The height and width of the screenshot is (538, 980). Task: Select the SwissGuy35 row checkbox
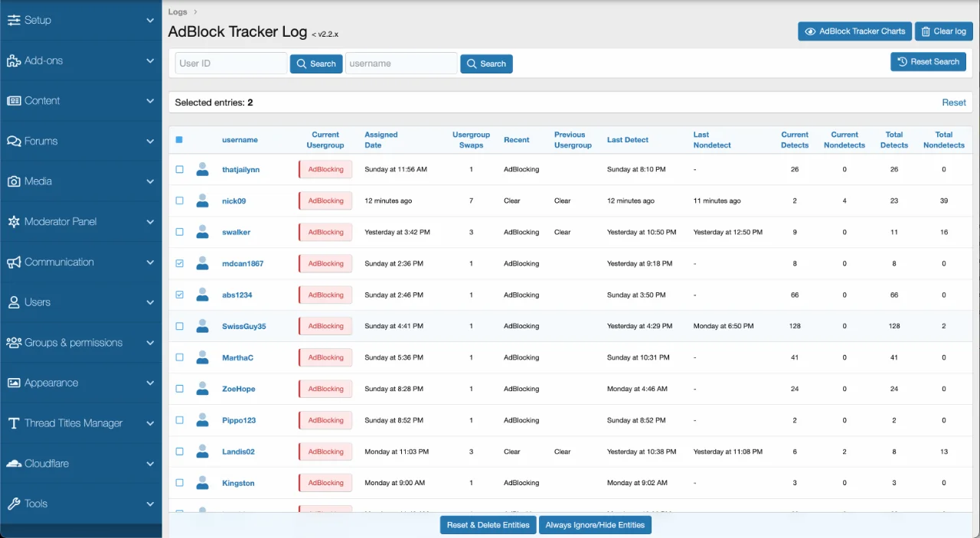(x=180, y=326)
